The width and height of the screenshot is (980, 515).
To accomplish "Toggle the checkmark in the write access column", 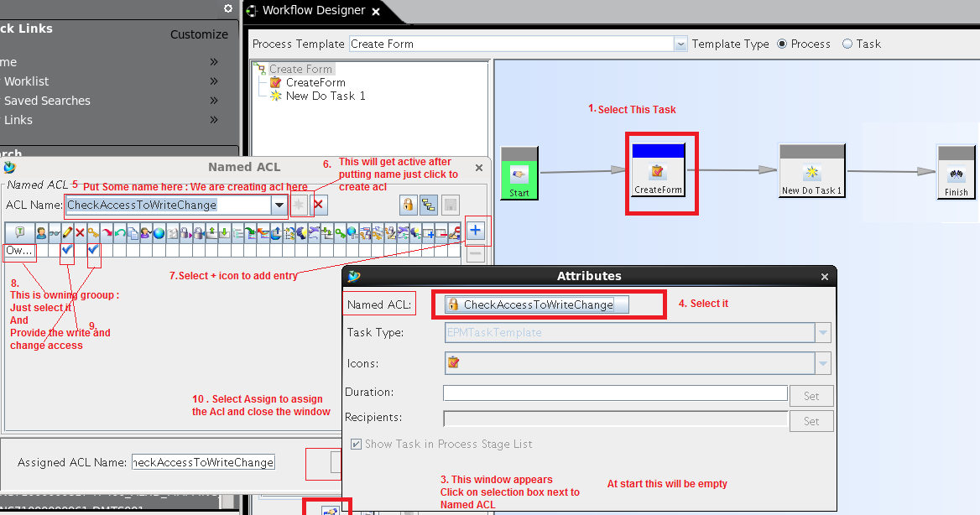I will point(67,251).
